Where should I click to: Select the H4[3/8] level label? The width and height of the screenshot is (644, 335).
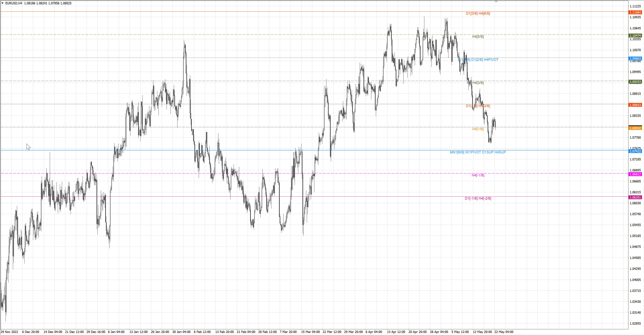click(x=478, y=83)
